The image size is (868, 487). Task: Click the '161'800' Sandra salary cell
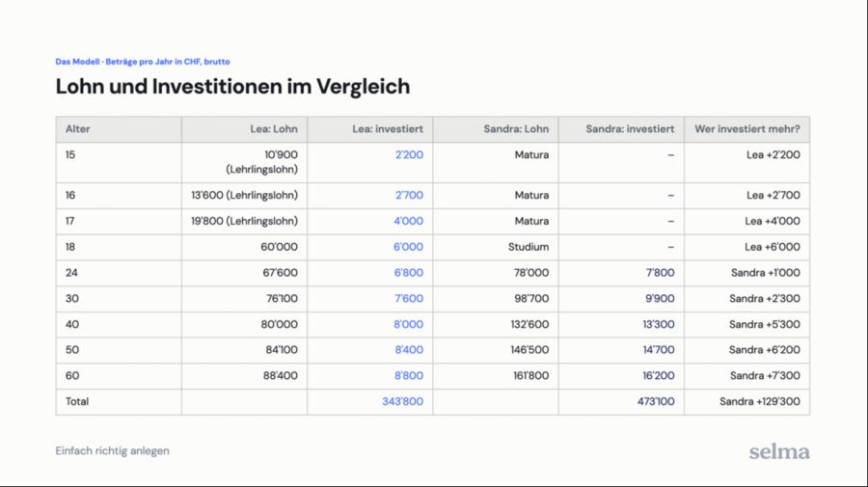click(496, 376)
